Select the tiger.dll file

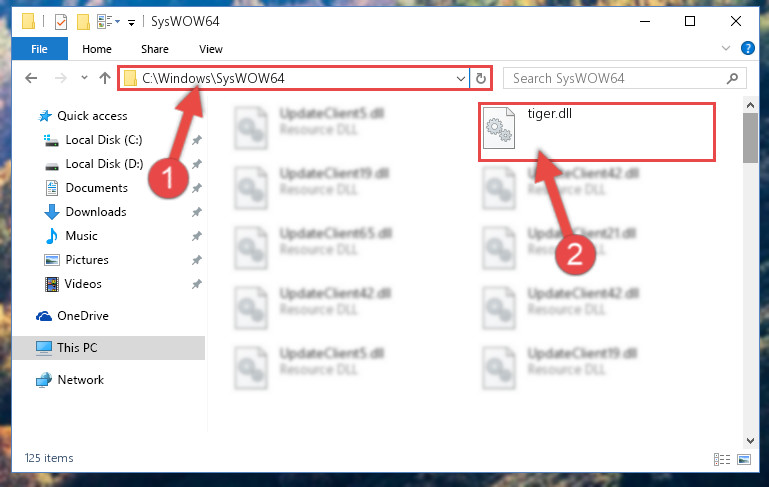596,131
